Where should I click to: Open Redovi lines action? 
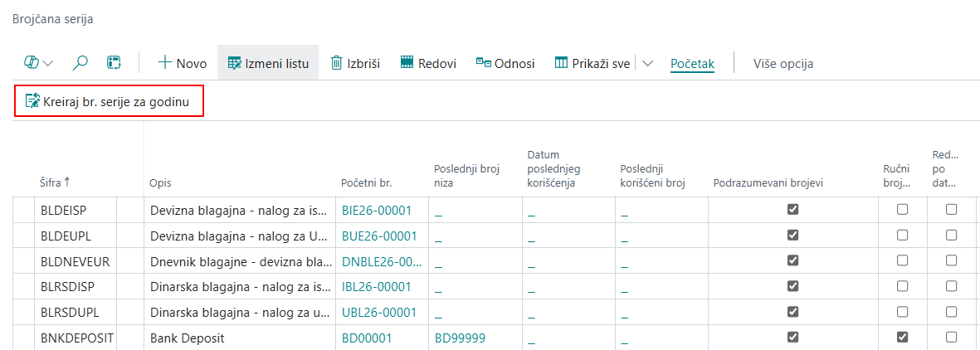(428, 62)
